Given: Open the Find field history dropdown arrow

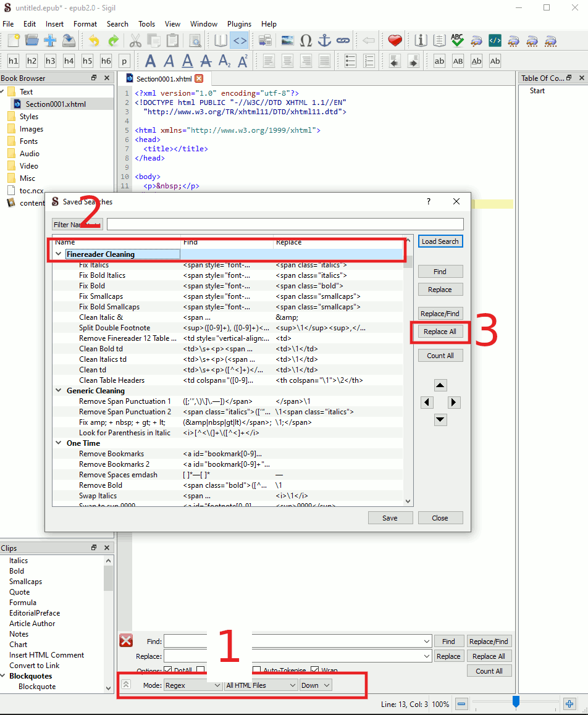Looking at the screenshot, I should (x=427, y=642).
